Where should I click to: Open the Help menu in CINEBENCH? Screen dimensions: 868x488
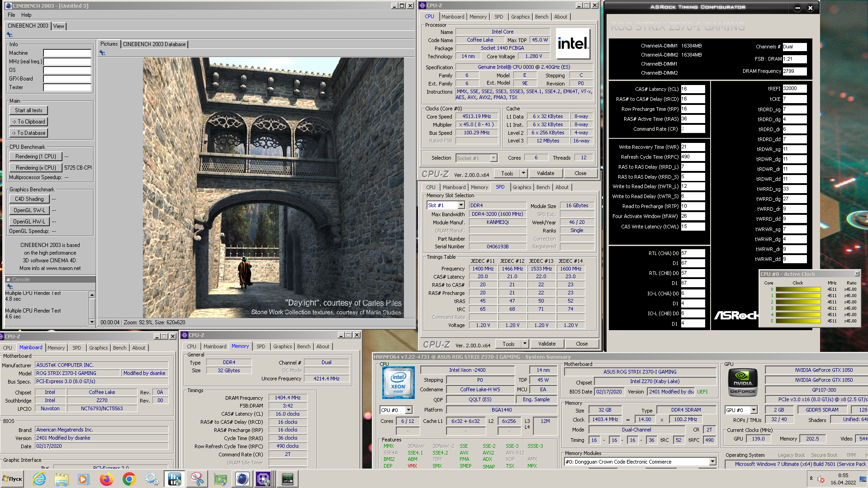(x=26, y=15)
